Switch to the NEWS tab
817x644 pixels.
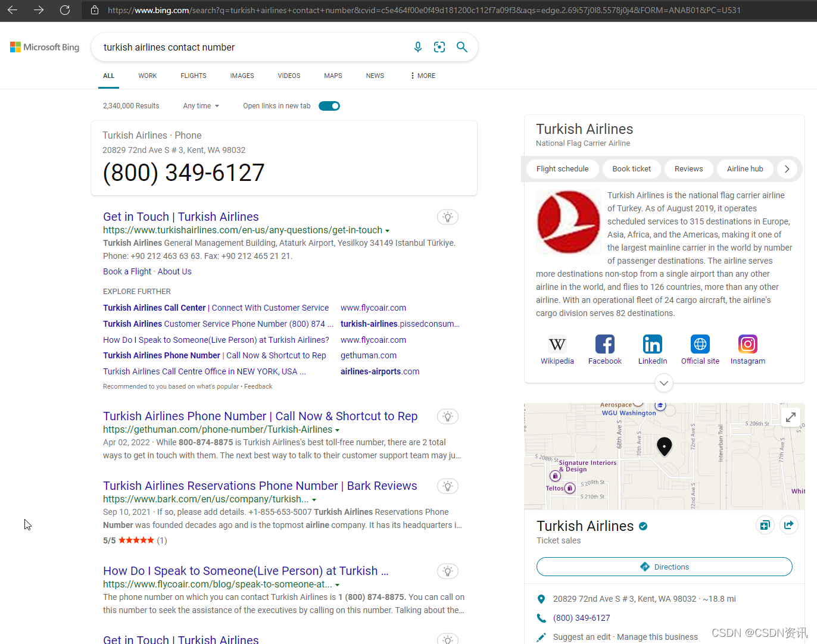coord(375,76)
